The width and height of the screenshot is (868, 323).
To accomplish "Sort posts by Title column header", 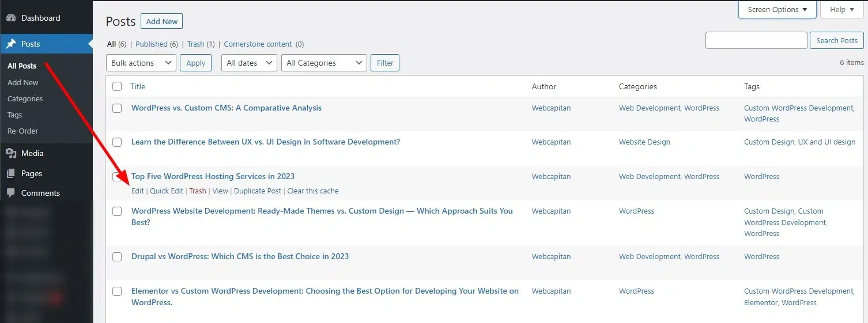I will pyautogui.click(x=138, y=86).
